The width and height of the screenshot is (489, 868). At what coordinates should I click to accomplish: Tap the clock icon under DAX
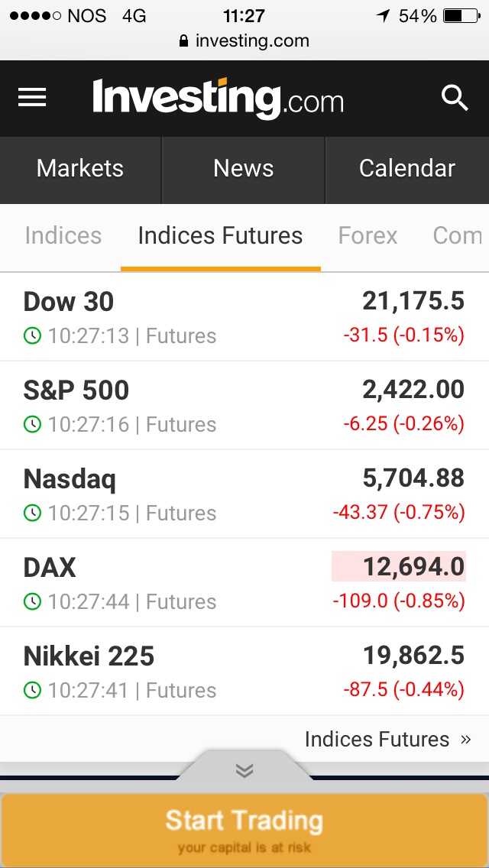click(32, 601)
